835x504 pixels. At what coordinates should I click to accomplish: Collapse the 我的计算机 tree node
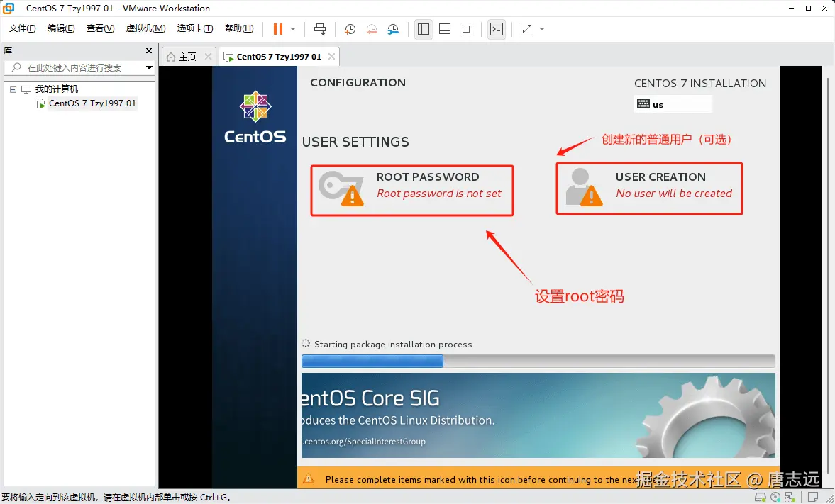click(x=13, y=89)
